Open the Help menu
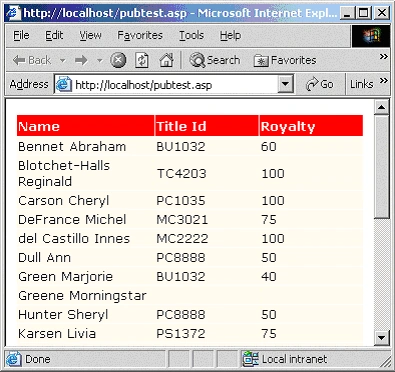Viewport: 395px width, 372px height. pos(230,35)
